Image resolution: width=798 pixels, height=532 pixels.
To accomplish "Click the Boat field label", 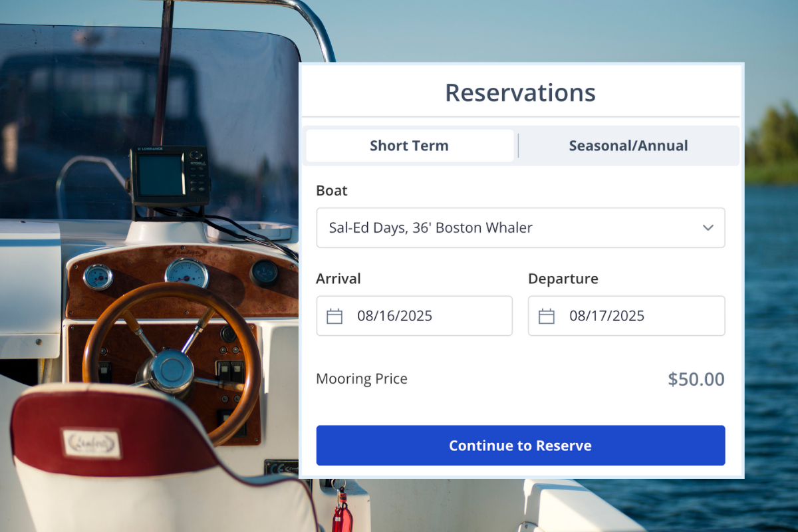I will tap(332, 191).
